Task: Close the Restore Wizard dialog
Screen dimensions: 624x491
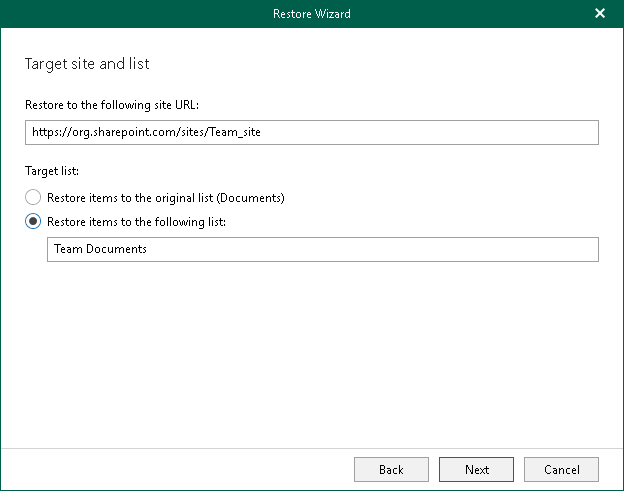Action: 600,14
